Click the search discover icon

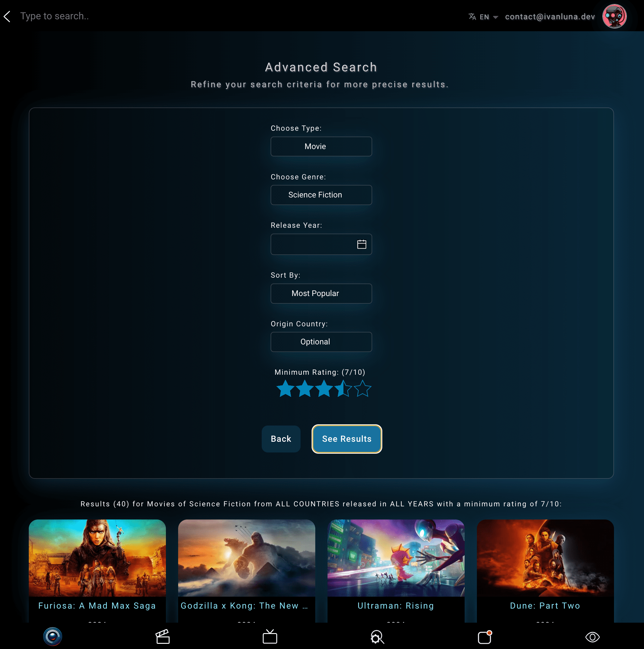tap(378, 637)
